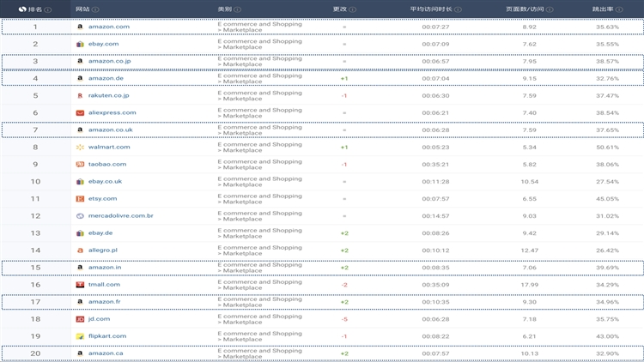Open the amazon.com website link
The image size is (644, 362).
(x=109, y=27)
